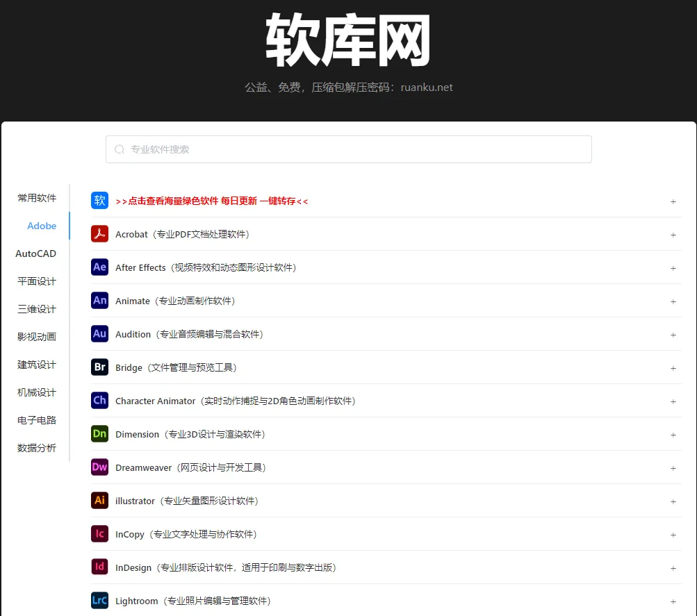The image size is (697, 616).
Task: Click the InCopy Ic icon
Action: click(x=99, y=533)
